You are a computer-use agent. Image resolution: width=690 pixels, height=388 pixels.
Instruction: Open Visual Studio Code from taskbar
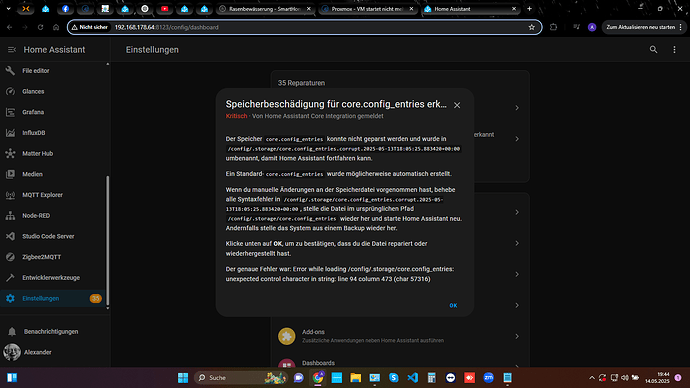coord(412,377)
